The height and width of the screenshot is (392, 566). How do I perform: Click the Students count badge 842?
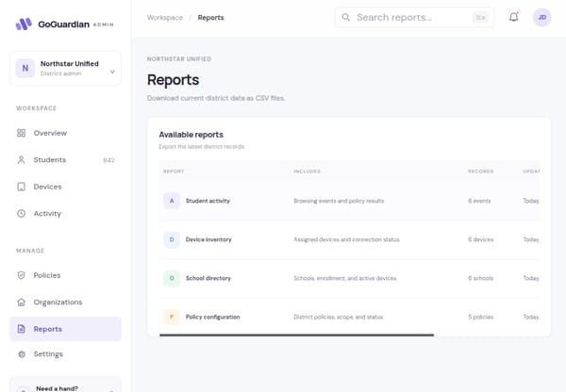tap(108, 160)
